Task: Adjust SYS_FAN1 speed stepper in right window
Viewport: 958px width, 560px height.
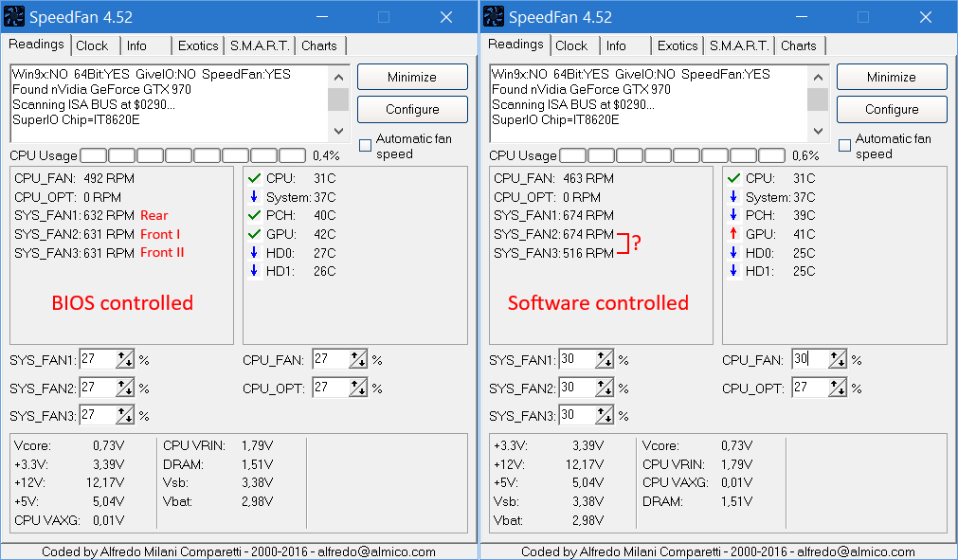Action: 605,360
